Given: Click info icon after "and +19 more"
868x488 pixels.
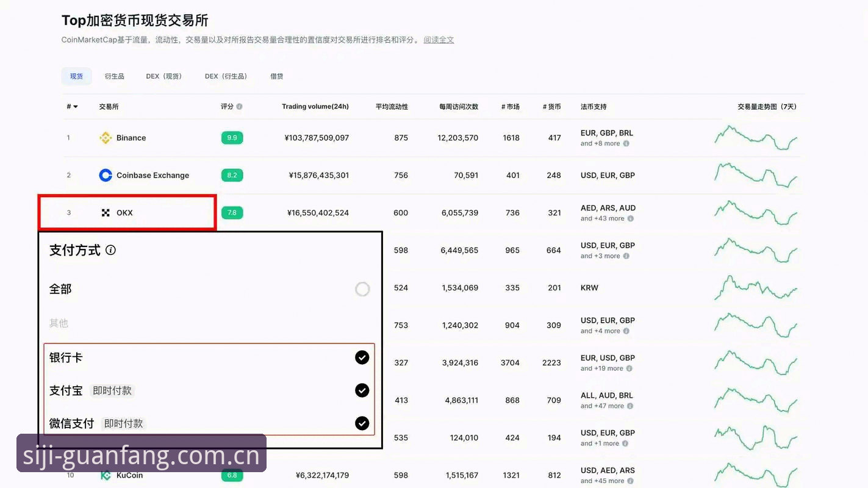Looking at the screenshot, I should coord(629,368).
